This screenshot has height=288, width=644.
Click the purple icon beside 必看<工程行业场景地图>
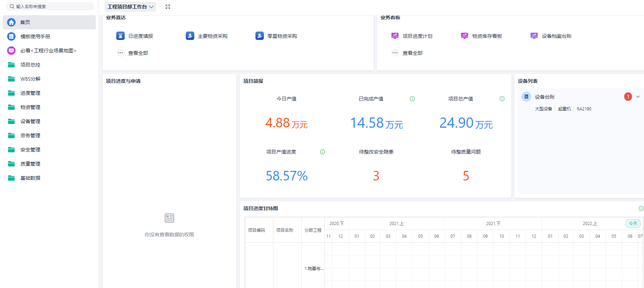(x=11, y=51)
